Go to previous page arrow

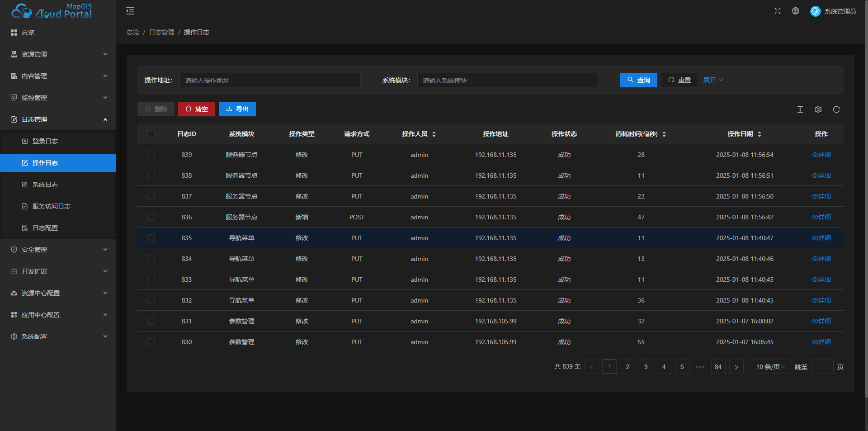click(x=592, y=367)
